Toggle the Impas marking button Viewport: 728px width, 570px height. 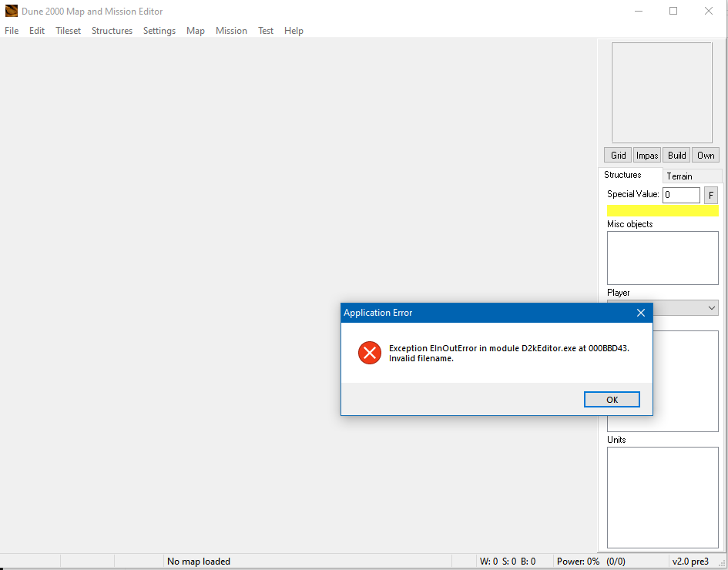[647, 156]
